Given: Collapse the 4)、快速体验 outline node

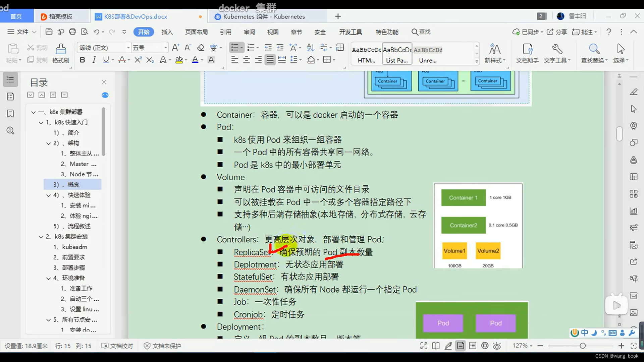Looking at the screenshot, I should [48, 195].
